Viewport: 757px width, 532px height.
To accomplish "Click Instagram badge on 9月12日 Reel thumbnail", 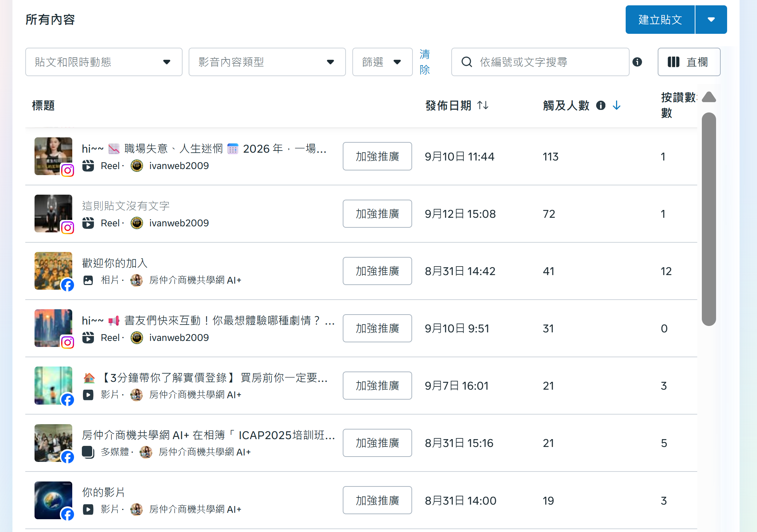I will tap(68, 227).
